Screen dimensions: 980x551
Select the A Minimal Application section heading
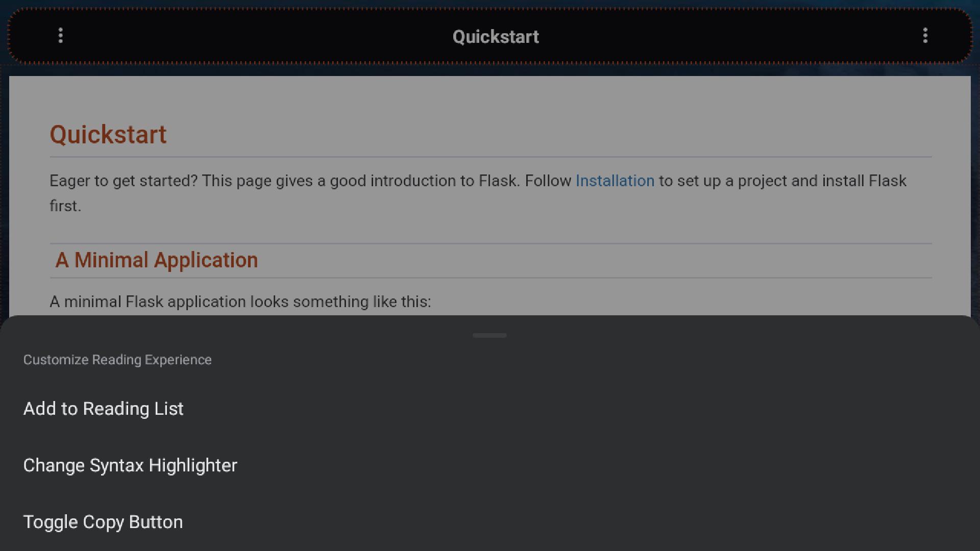pyautogui.click(x=156, y=260)
